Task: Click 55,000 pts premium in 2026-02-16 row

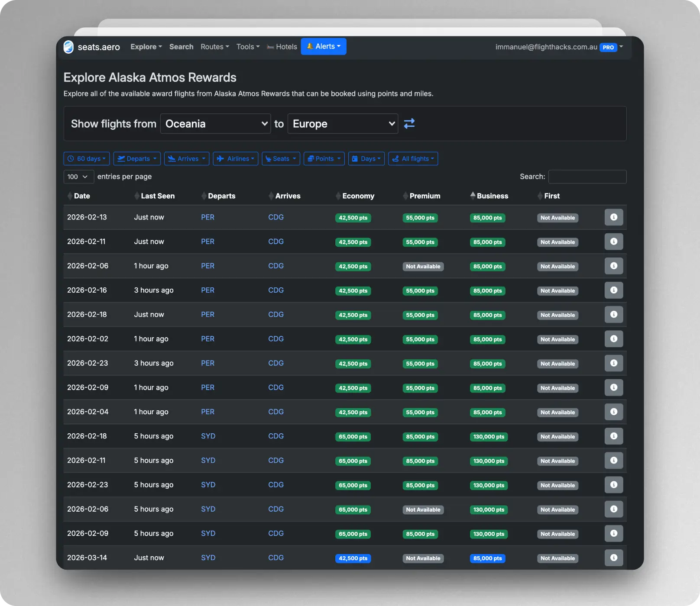Action: [420, 291]
